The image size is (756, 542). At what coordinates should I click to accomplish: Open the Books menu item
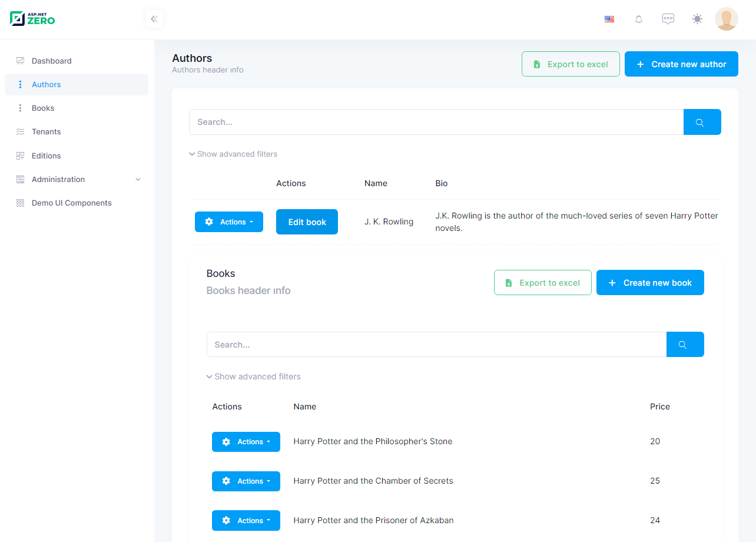[77, 108]
